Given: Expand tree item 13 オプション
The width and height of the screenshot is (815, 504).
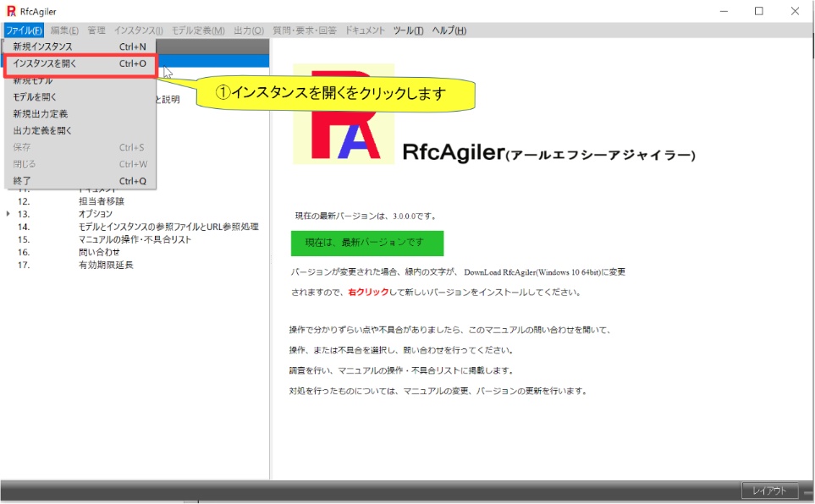Looking at the screenshot, I should [8, 214].
